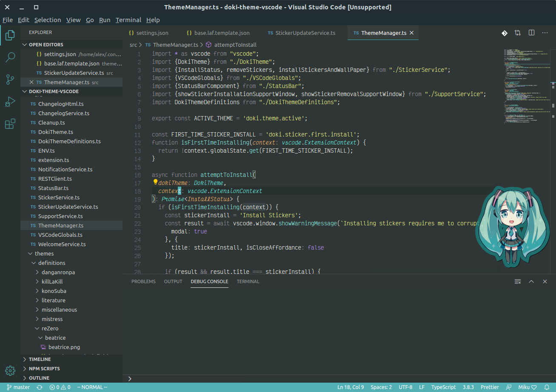The height and width of the screenshot is (392, 556).
Task: Switch to the Terminal panel tab
Action: coord(248,281)
